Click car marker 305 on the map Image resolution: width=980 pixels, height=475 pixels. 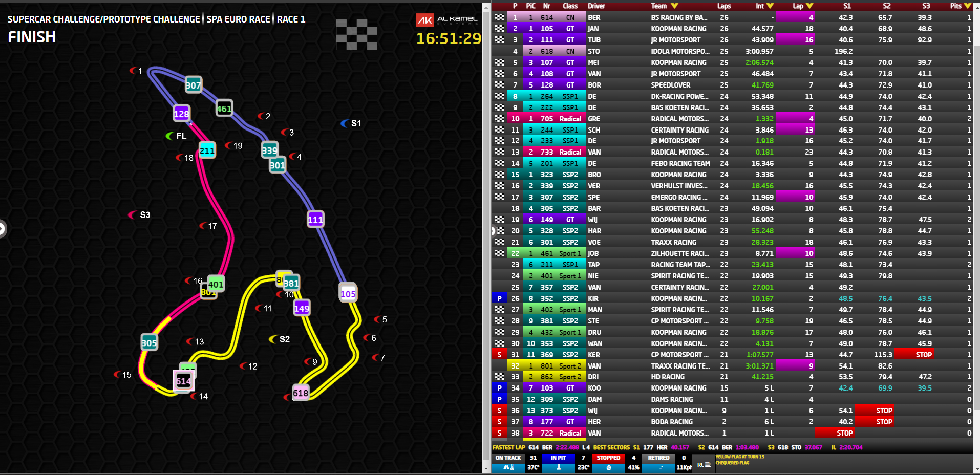pos(149,342)
